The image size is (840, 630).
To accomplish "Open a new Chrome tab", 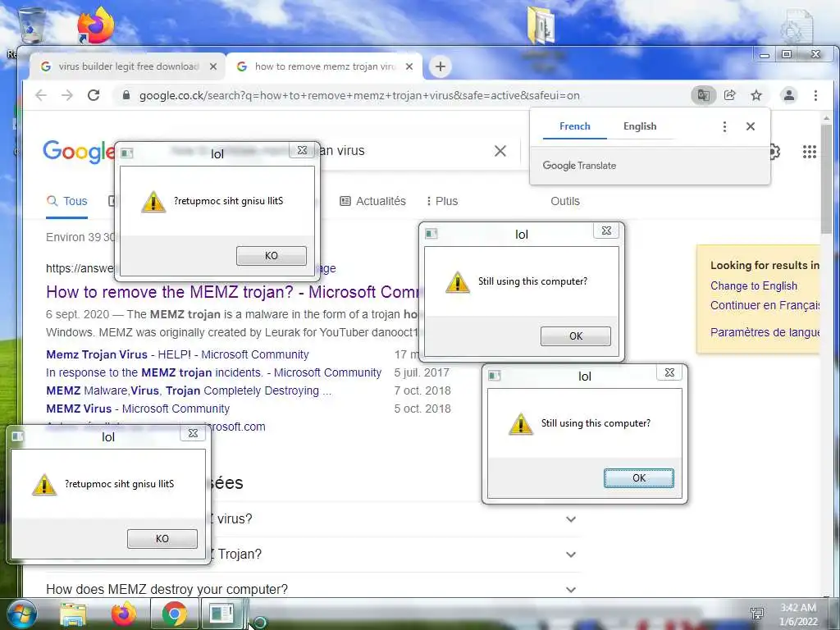I will (441, 66).
